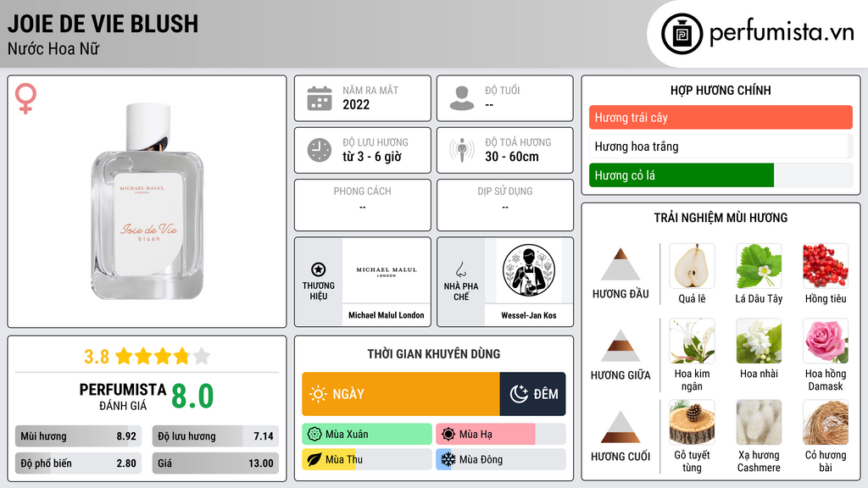Click the moon icon in the Đêm bar
The width and height of the screenshot is (868, 488).
point(519,394)
